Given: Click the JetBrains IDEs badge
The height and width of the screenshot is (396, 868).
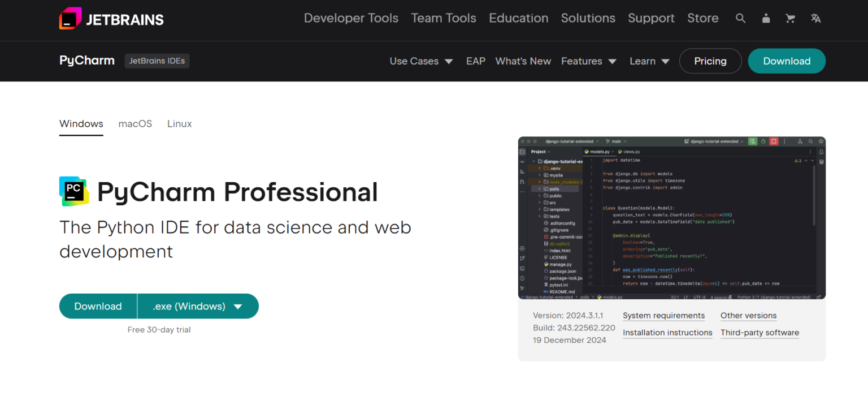Looking at the screenshot, I should click(x=157, y=61).
